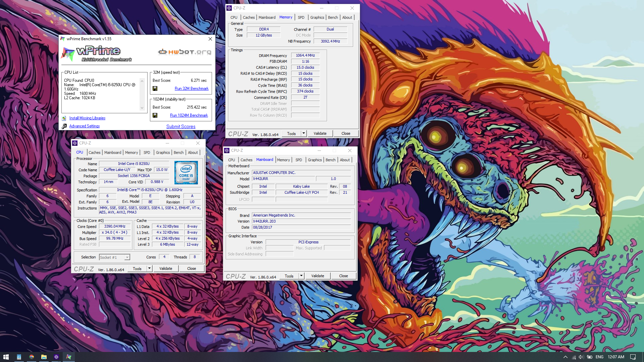644x362 pixels.
Task: Click the save icon under 32M speed test
Action: 155,88
